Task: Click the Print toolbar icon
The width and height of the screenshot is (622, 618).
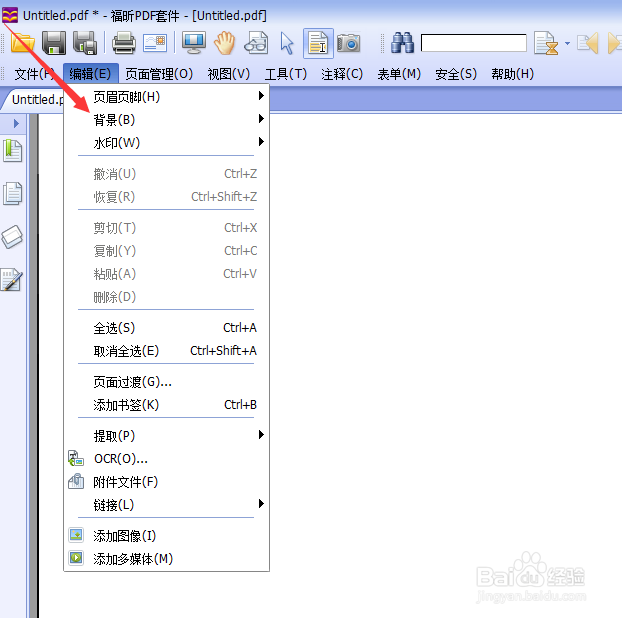Action: [x=124, y=43]
